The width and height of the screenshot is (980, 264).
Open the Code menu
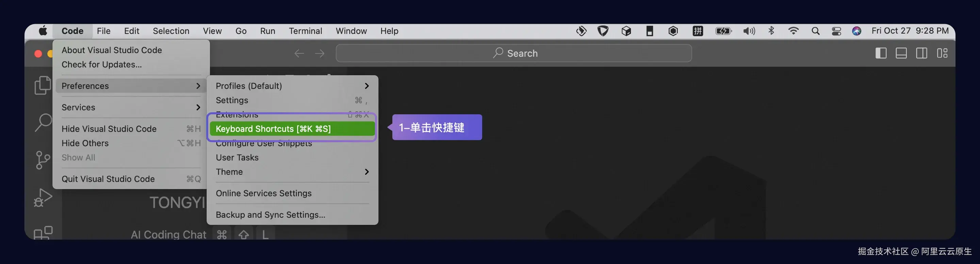click(72, 31)
